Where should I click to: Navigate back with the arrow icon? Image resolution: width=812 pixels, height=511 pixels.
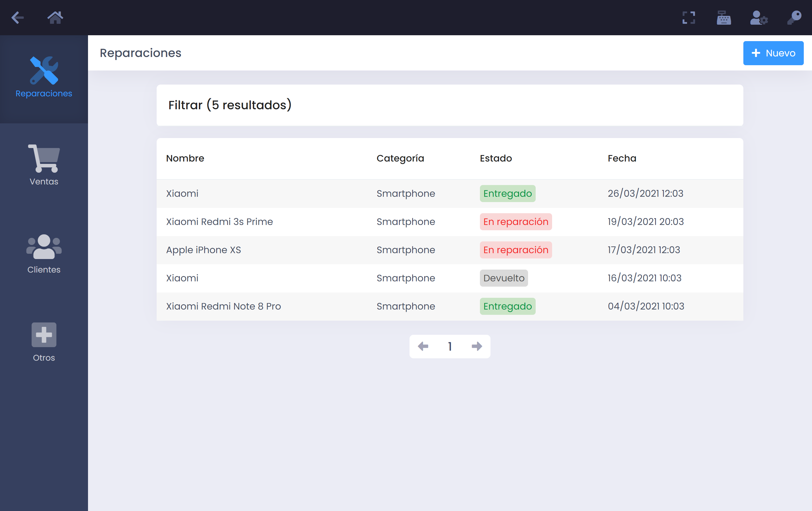click(x=18, y=18)
